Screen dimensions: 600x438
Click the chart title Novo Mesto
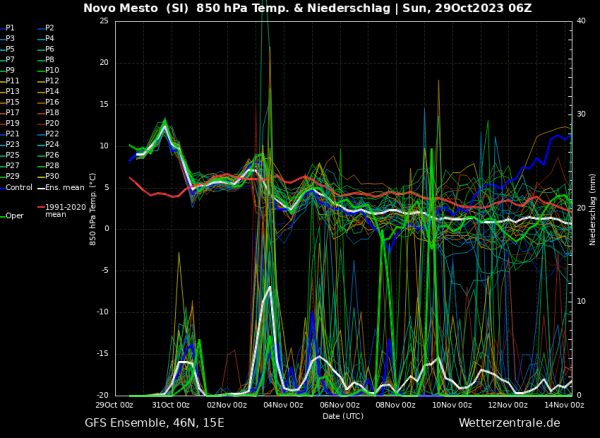pos(119,8)
